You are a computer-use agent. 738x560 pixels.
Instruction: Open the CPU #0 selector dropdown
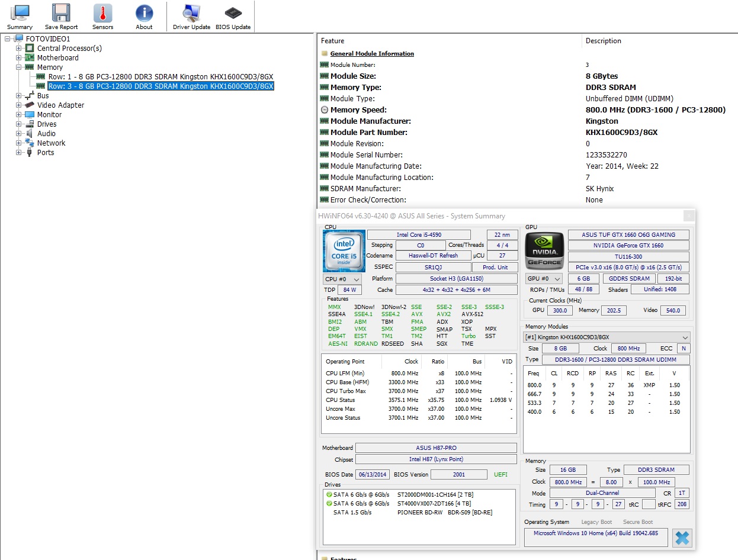(x=342, y=279)
